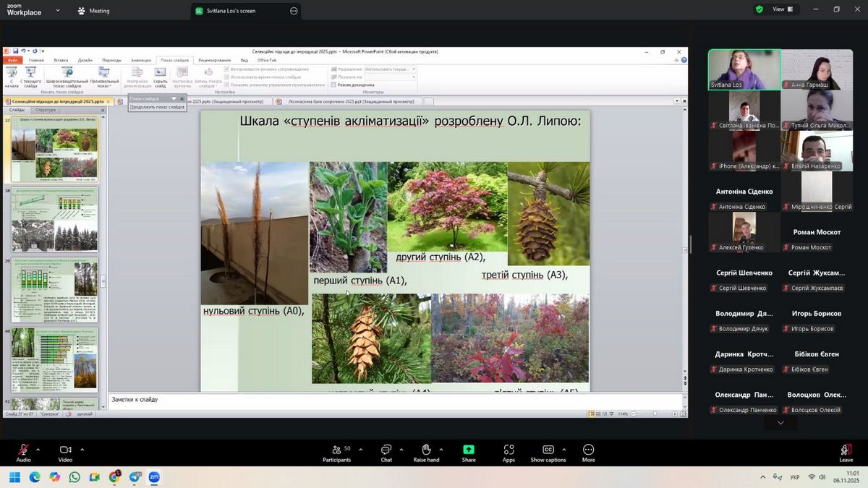Open WhatsApp from the Windows taskbar

coord(75,477)
